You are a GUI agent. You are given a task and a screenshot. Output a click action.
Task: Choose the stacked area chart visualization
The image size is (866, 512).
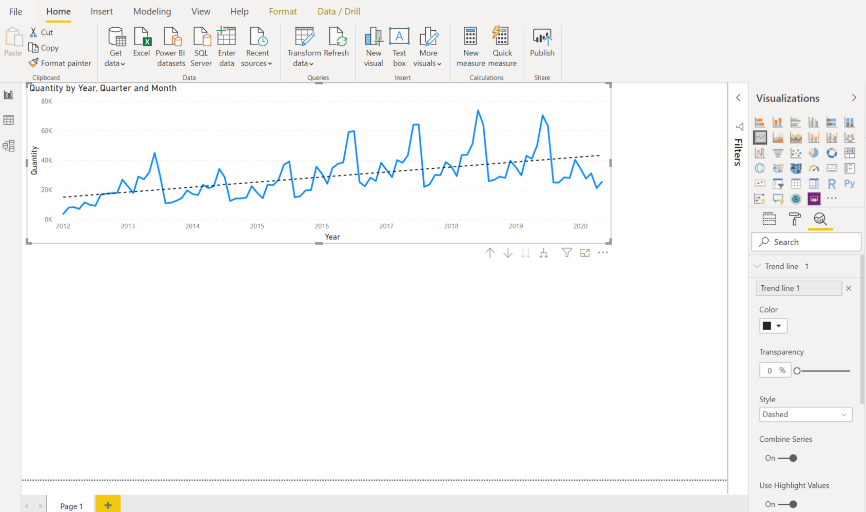point(796,138)
